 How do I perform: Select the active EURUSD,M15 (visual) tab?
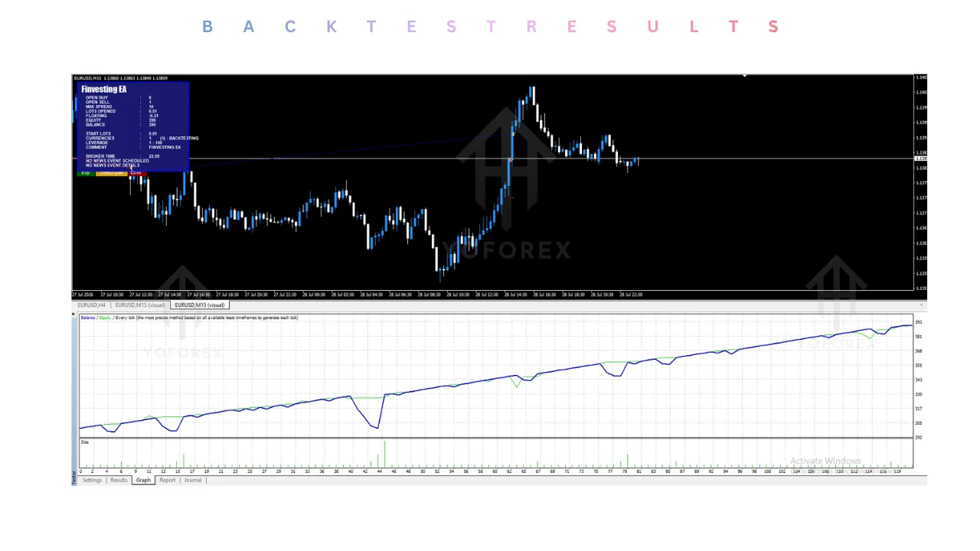coord(200,305)
